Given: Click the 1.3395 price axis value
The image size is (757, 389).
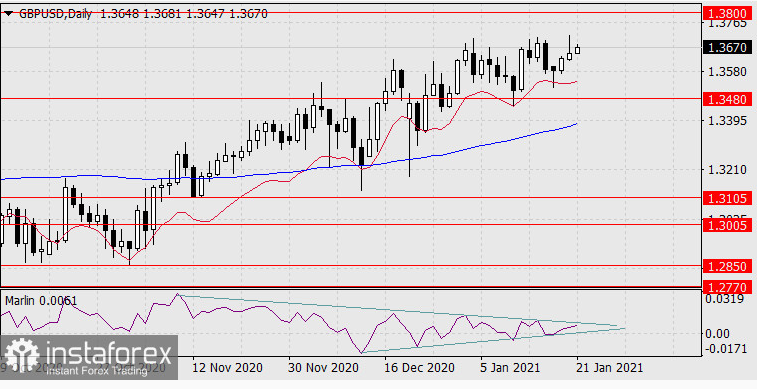Looking at the screenshot, I should tap(727, 121).
